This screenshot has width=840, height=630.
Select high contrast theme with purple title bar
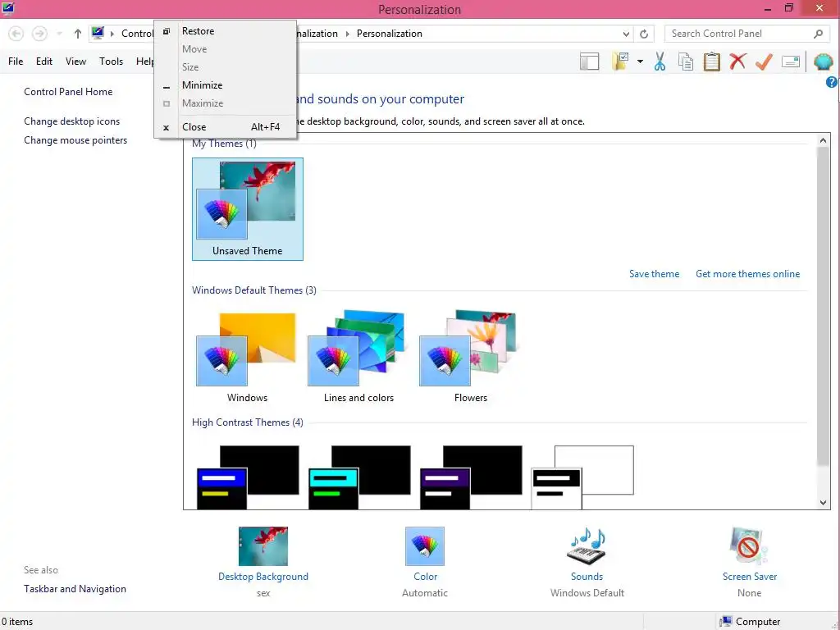471,477
